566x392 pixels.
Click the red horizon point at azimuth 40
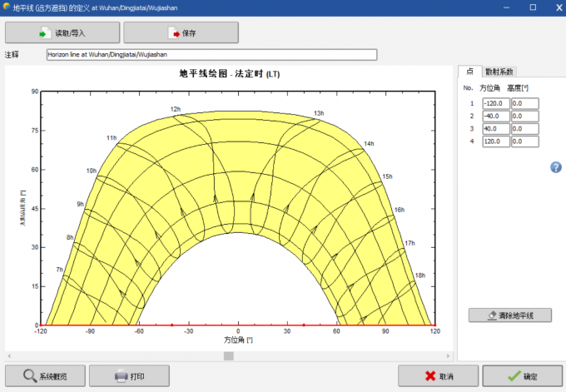point(304,325)
